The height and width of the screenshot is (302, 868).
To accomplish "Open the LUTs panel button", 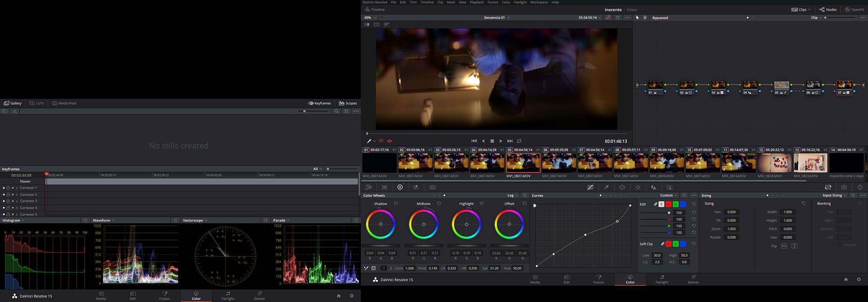I will (37, 103).
